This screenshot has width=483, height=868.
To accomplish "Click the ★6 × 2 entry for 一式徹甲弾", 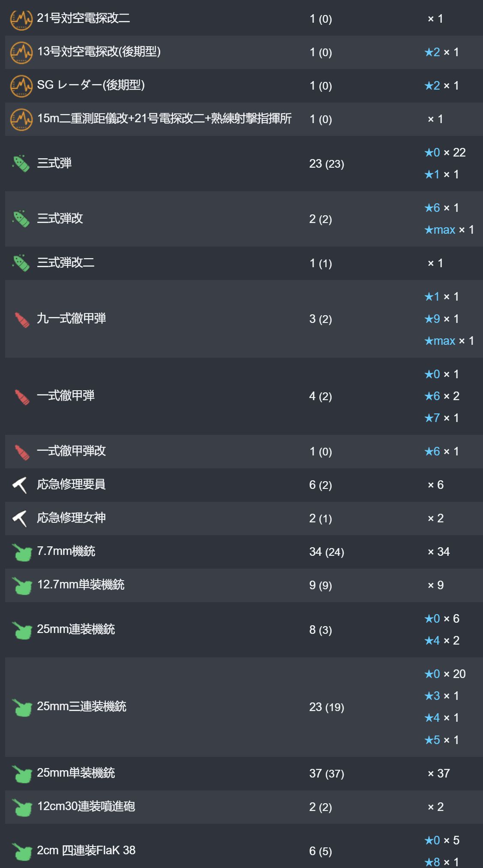I will (442, 396).
